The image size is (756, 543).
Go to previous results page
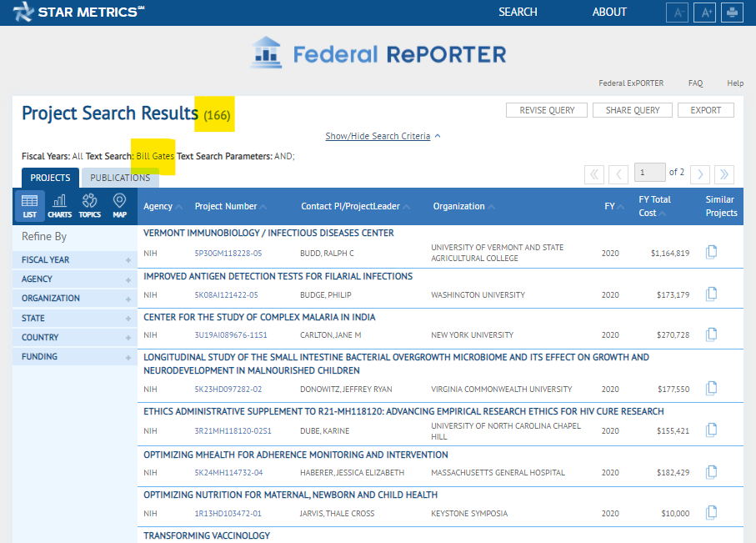(x=618, y=174)
